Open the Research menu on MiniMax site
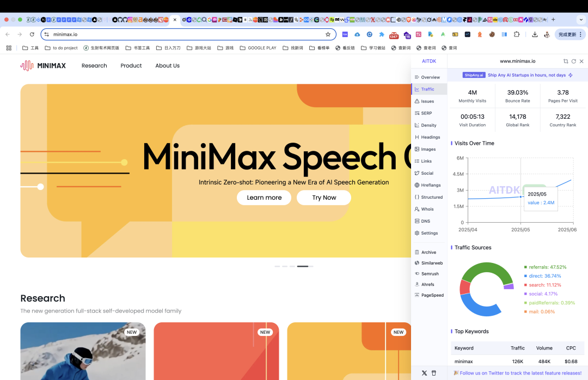 tap(94, 66)
